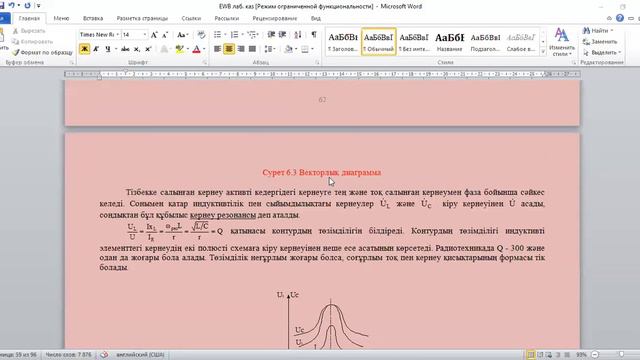Apply the Заголовок heading style
Image resolution: width=640 pixels, height=360 pixels.
[343, 42]
